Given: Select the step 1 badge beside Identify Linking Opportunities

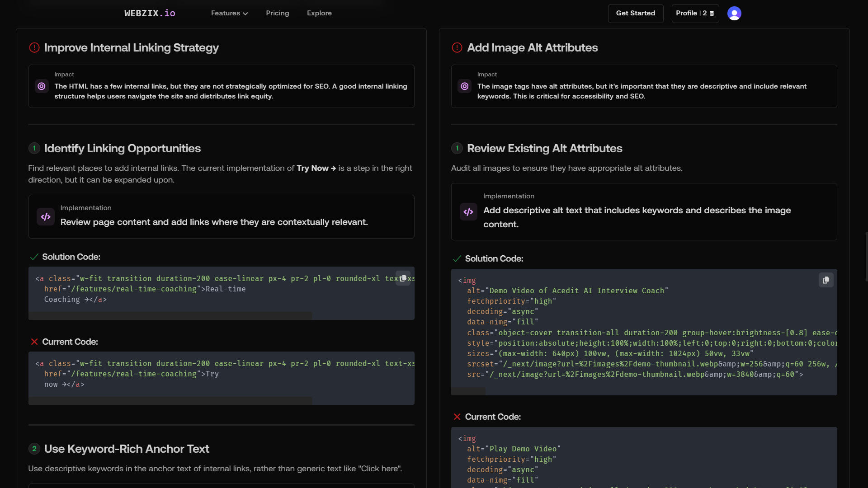Looking at the screenshot, I should click(34, 148).
